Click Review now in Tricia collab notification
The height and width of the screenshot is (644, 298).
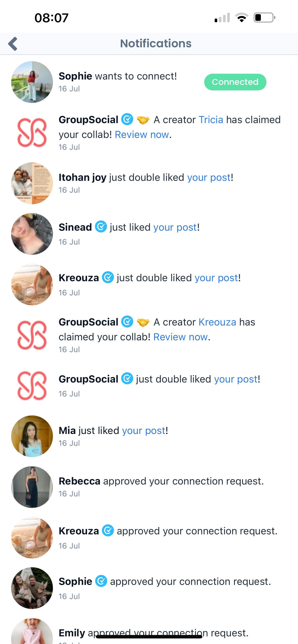(x=142, y=134)
